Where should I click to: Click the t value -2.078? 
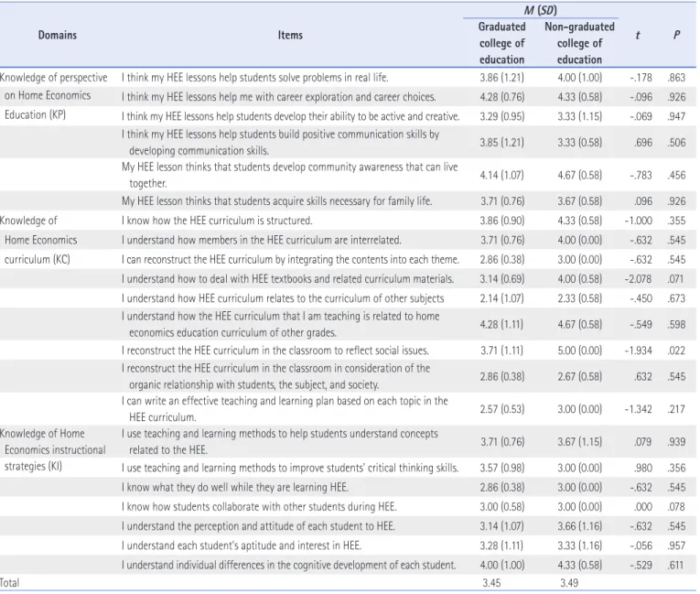point(638,279)
